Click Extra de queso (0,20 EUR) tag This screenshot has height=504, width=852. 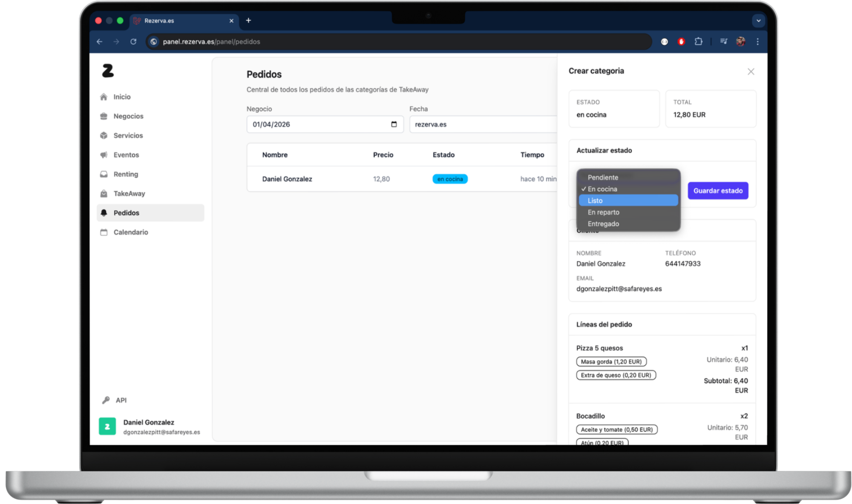point(616,375)
